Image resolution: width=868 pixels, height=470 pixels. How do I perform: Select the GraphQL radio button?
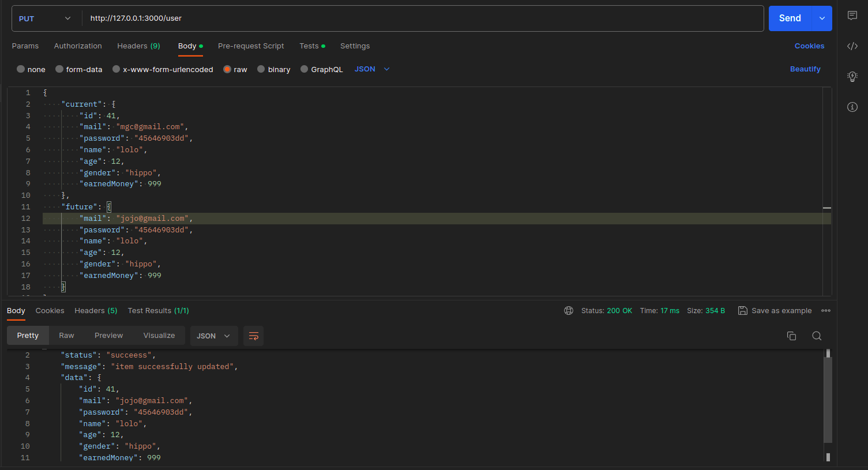[305, 69]
